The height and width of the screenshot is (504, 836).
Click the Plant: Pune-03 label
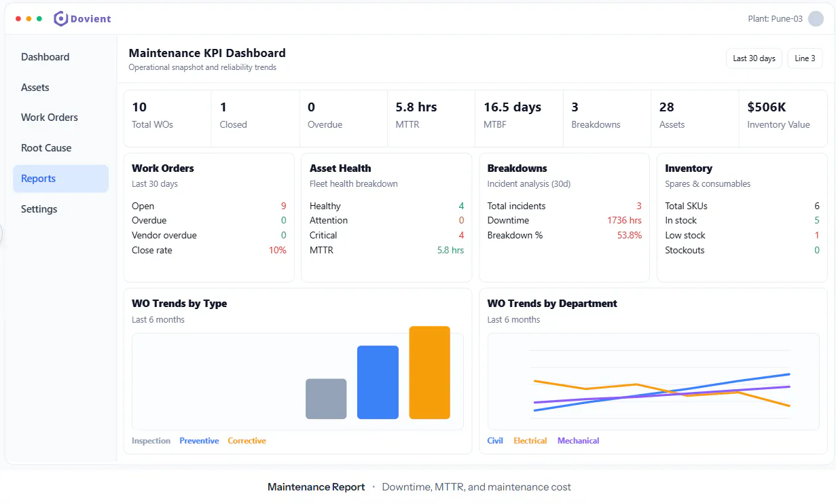pos(775,19)
